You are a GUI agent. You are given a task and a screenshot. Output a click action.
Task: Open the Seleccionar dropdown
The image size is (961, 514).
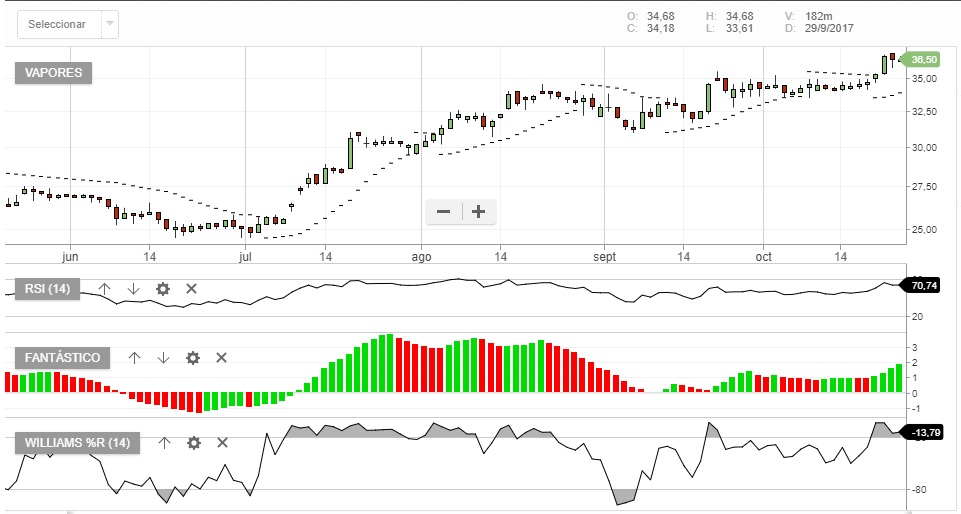(58, 24)
